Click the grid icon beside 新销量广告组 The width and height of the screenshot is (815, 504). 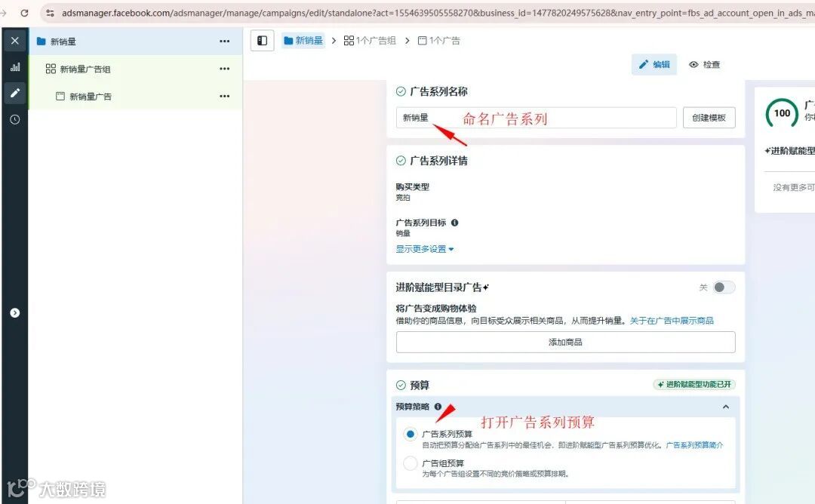tap(51, 69)
